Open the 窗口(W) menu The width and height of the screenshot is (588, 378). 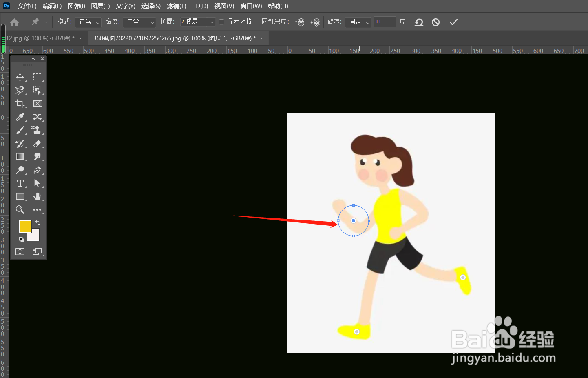(251, 6)
